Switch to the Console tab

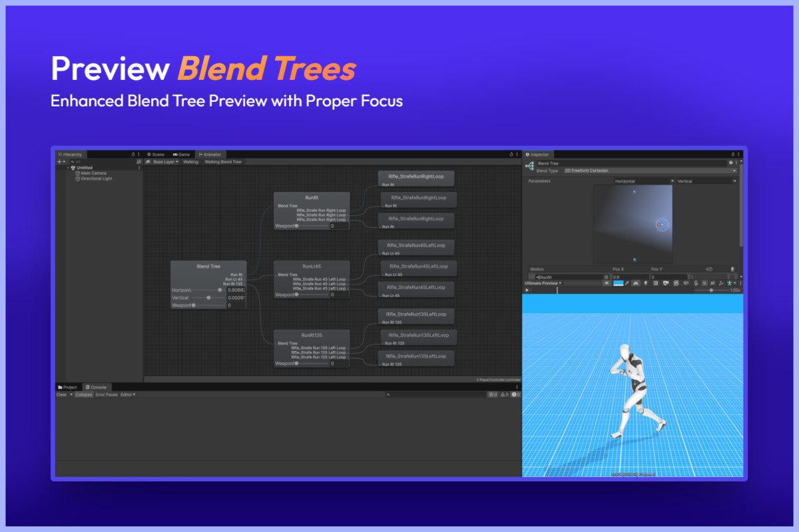click(97, 387)
